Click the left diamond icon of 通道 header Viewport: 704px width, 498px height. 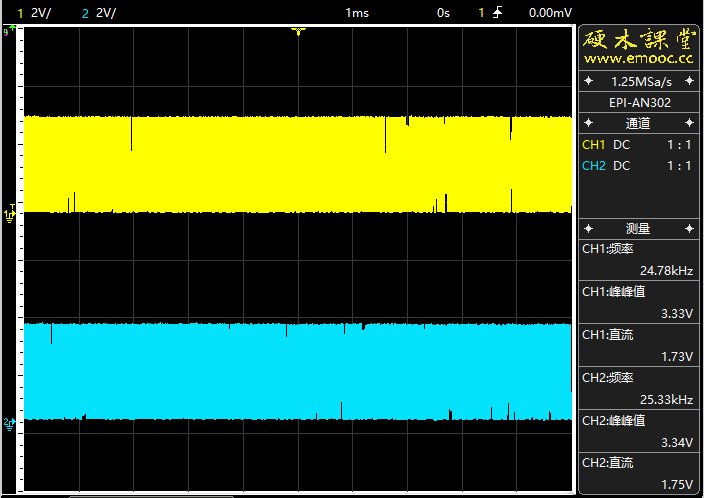pyautogui.click(x=589, y=123)
